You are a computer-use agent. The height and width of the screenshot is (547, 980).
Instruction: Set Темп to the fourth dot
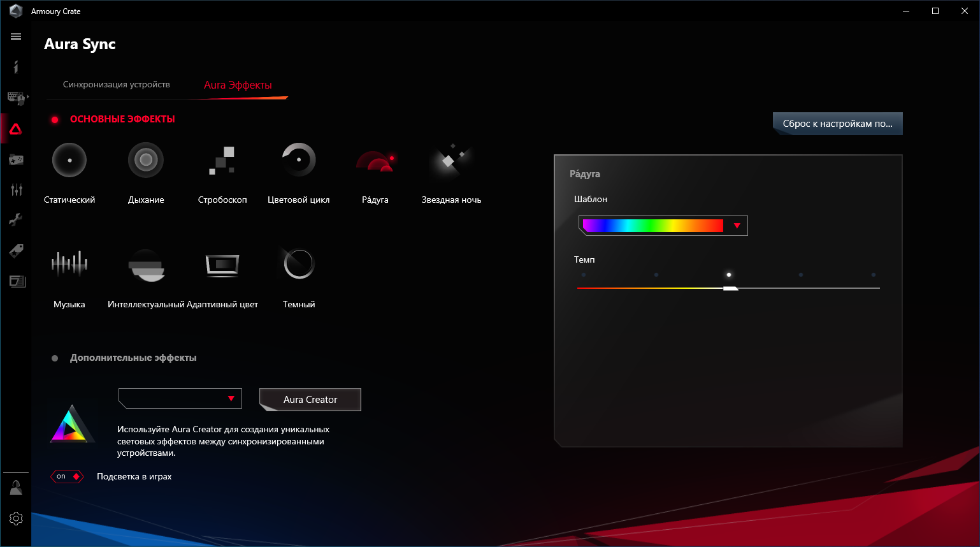click(x=801, y=275)
